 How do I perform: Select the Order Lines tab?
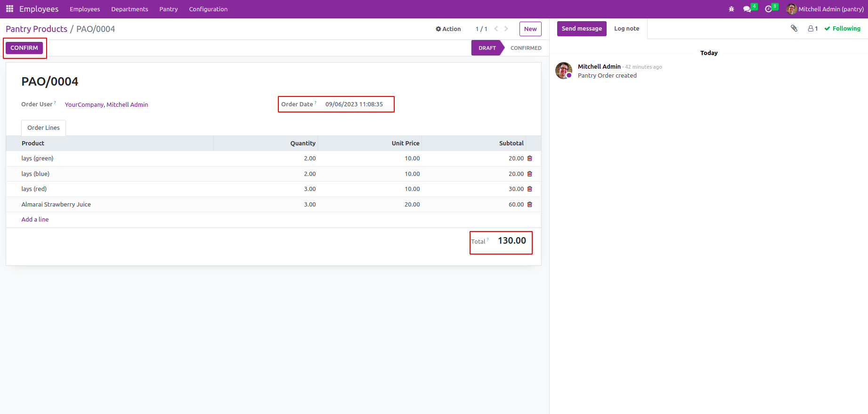[x=43, y=128]
